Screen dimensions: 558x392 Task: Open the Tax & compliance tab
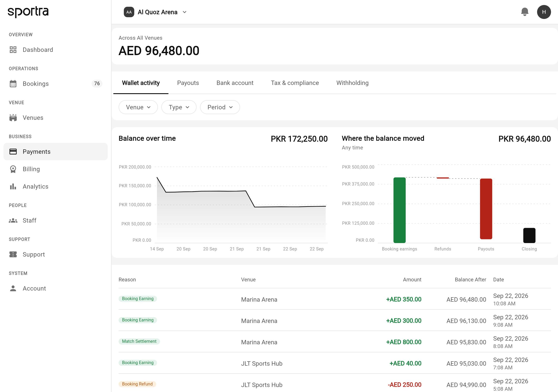[295, 83]
